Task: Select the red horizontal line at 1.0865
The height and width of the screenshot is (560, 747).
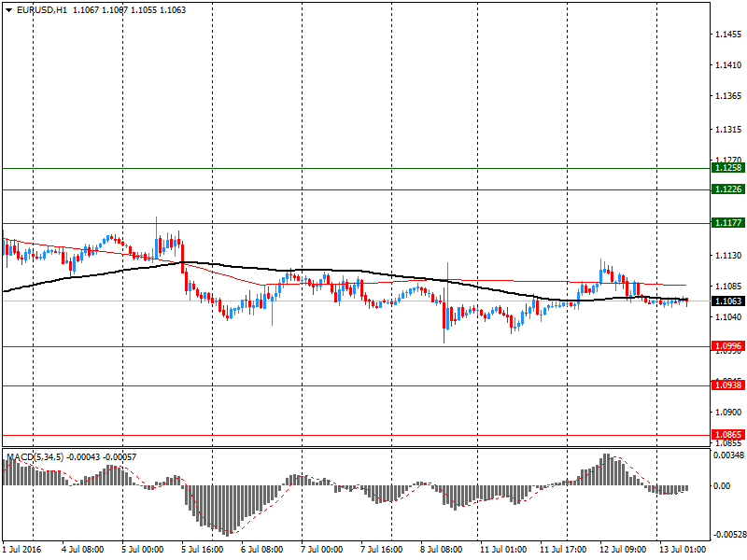Action: (x=356, y=435)
